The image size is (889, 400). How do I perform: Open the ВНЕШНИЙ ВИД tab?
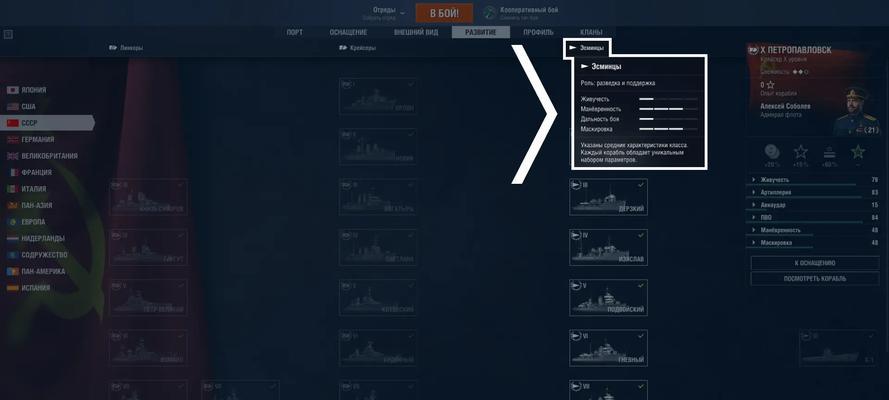pos(416,32)
